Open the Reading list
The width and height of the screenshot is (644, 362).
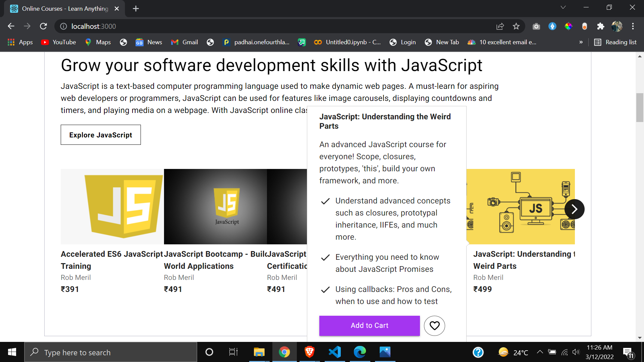click(615, 42)
